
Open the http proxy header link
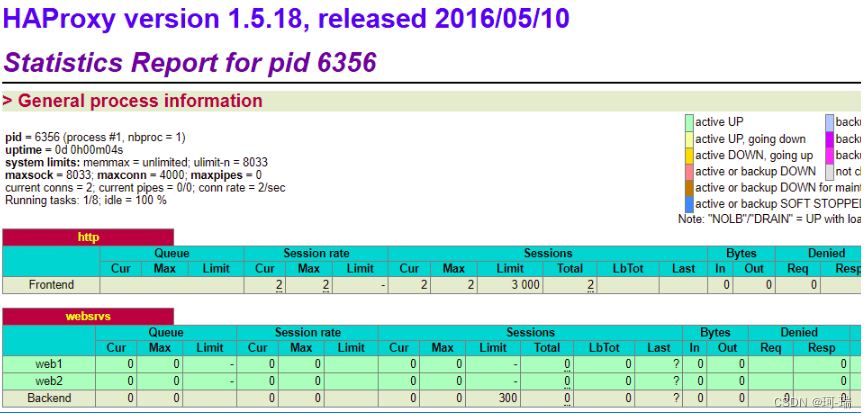click(x=88, y=237)
